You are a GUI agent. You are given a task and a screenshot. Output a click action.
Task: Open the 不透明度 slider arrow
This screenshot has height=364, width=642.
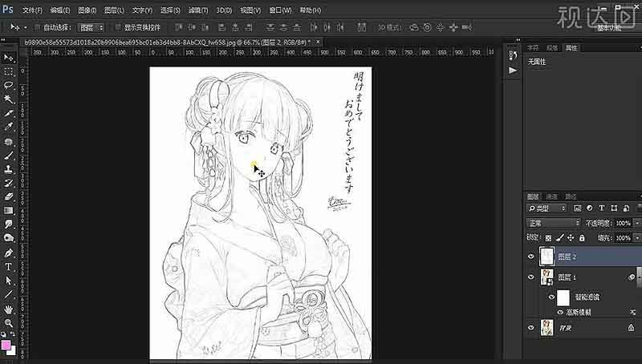click(x=637, y=223)
